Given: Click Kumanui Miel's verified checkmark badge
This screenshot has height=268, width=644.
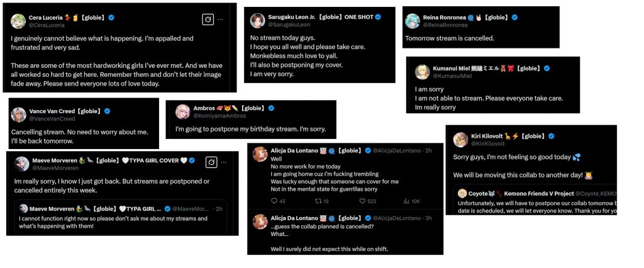Looking at the screenshot, I should (x=547, y=68).
